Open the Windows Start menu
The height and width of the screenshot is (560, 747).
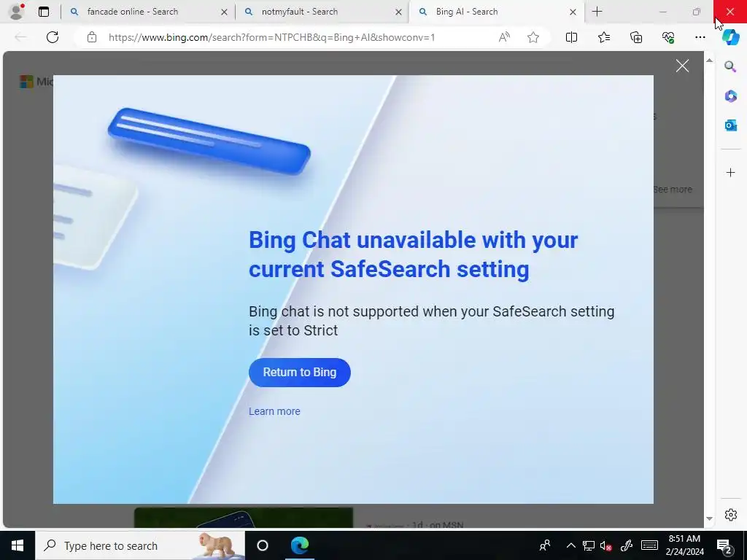[x=18, y=545]
